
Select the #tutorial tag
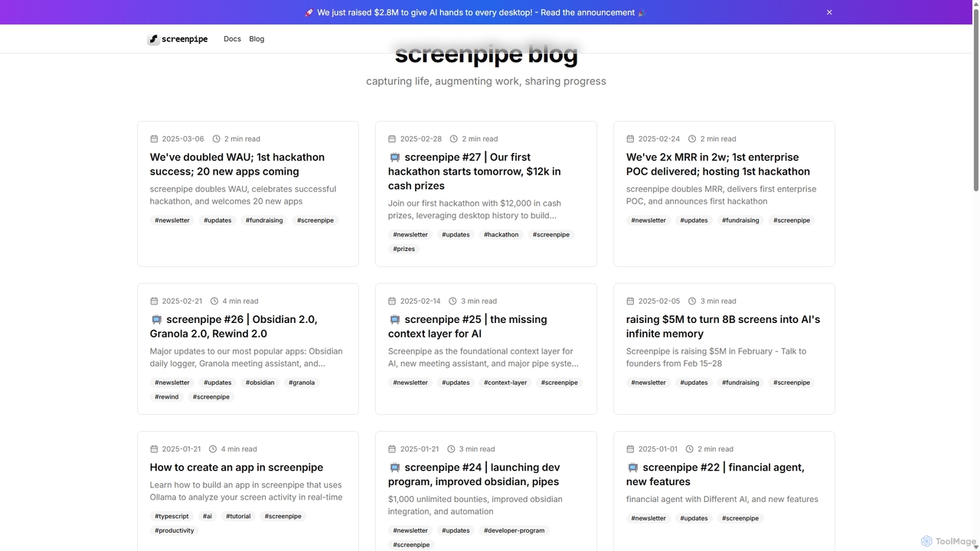click(238, 517)
